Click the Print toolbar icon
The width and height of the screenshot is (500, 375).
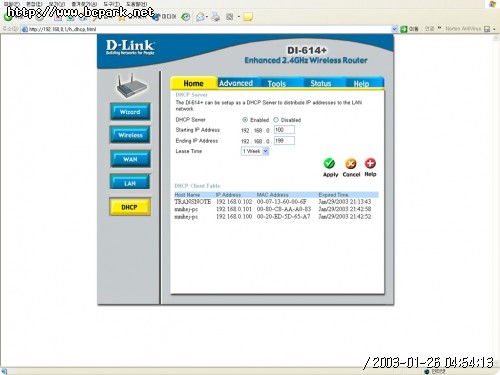pos(216,17)
